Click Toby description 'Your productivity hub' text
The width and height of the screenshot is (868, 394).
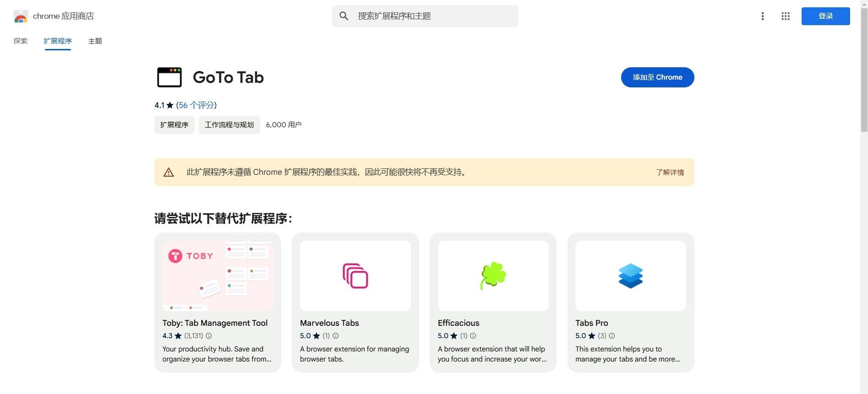point(217,354)
